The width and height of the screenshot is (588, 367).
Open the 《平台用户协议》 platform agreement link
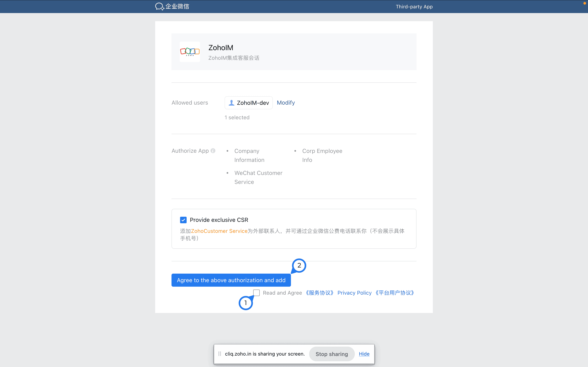(x=395, y=293)
